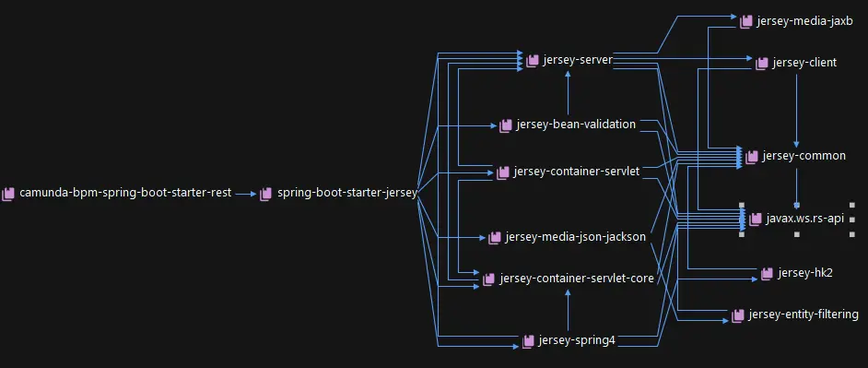Viewport: 868px width, 368px height.
Task: Click the jersey-bean-validation node icon
Action: tap(505, 125)
